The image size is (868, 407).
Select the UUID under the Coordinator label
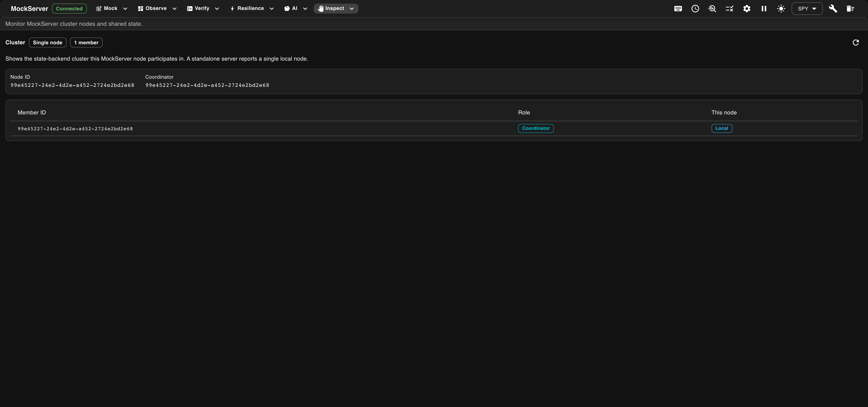207,85
